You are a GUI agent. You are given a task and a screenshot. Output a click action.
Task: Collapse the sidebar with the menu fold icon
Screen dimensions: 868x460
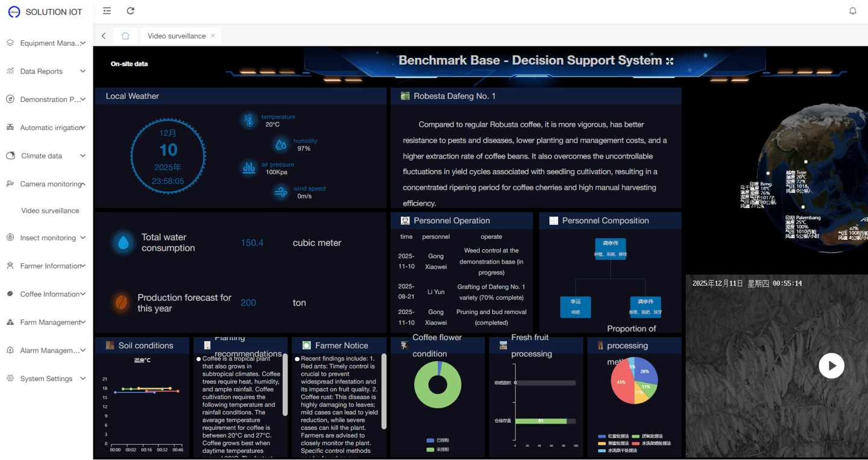107,11
